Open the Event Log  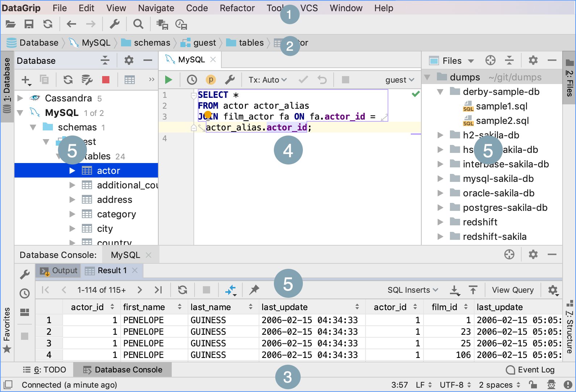[x=530, y=370]
